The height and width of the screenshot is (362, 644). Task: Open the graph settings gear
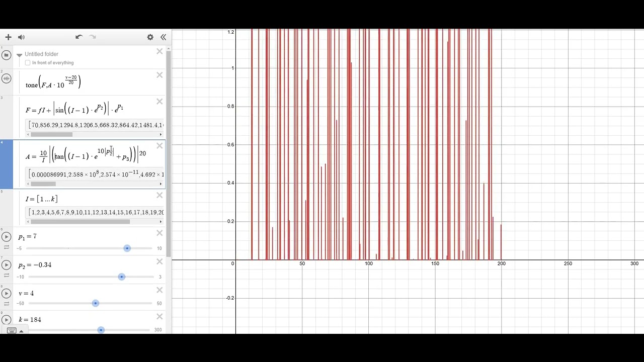[x=150, y=37]
